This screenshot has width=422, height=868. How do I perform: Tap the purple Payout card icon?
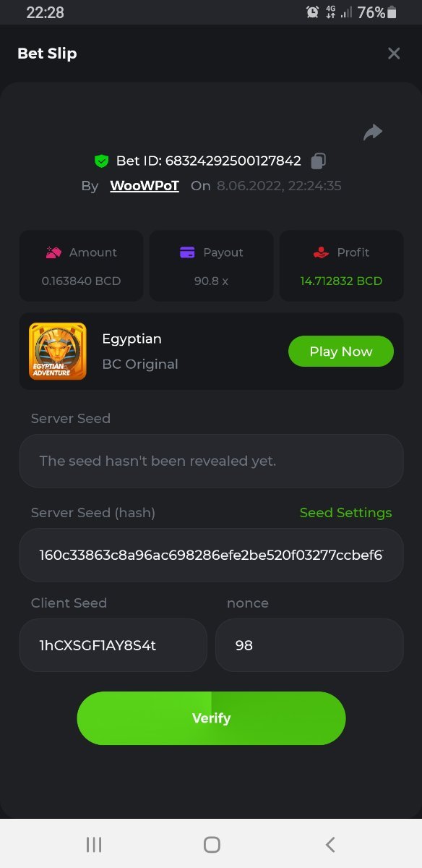pos(187,252)
